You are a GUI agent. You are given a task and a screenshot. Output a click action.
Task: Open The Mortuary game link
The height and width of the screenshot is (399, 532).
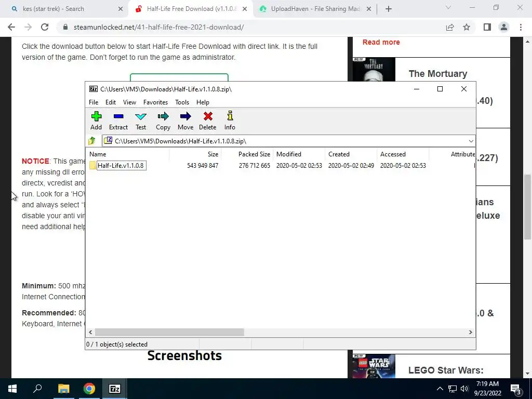[437, 74]
